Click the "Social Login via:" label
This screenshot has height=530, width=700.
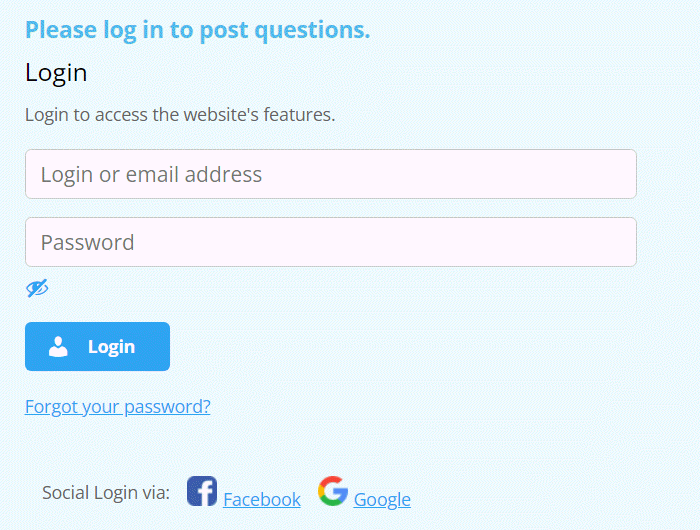pyautogui.click(x=106, y=493)
